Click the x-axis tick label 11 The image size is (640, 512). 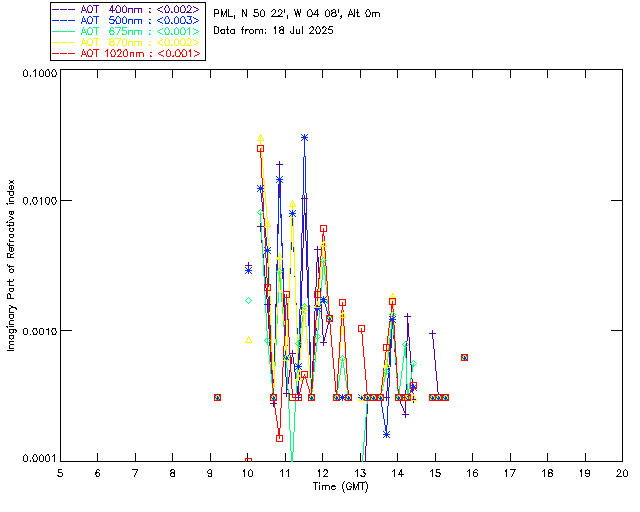[x=285, y=473]
